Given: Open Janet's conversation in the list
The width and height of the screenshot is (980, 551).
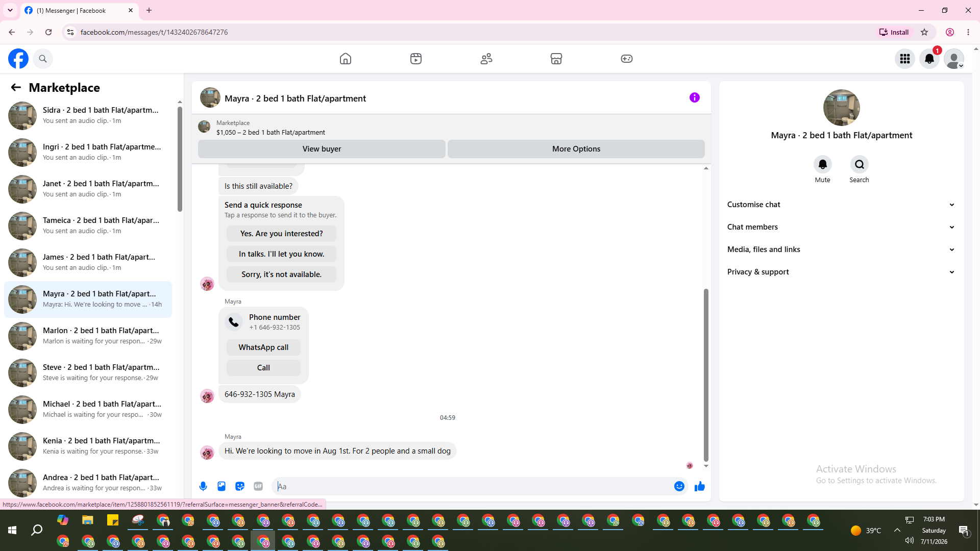Looking at the screenshot, I should point(88,189).
